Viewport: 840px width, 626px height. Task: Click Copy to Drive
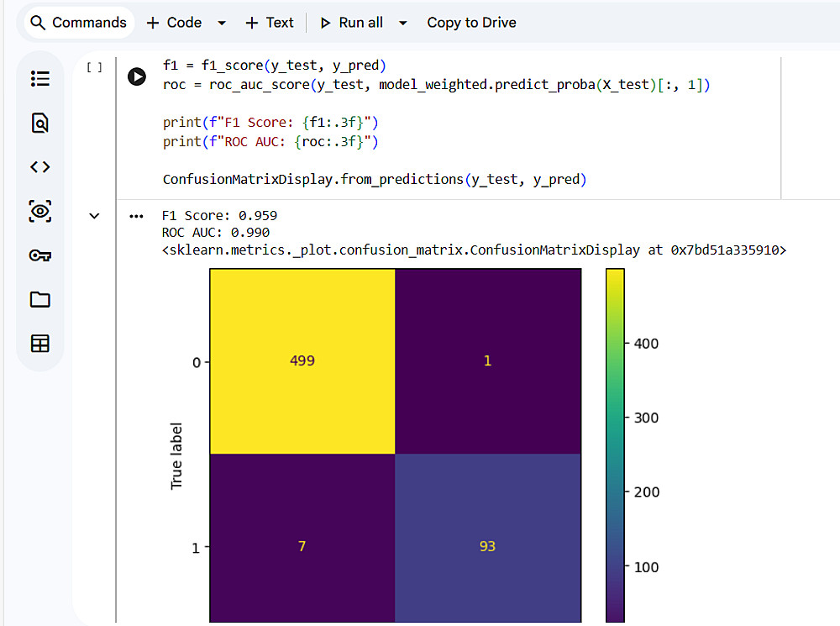tap(471, 23)
